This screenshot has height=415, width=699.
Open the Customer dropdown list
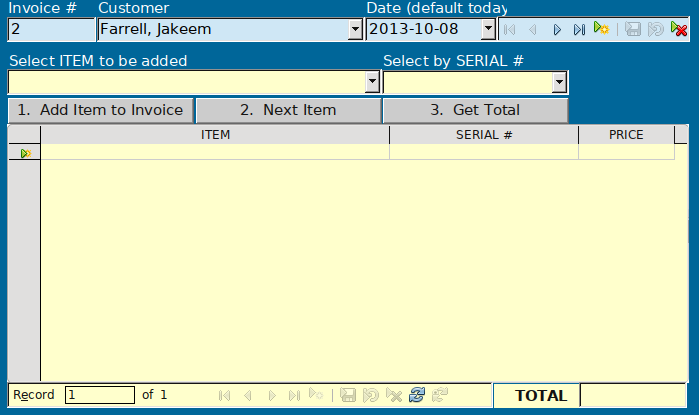[x=355, y=30]
